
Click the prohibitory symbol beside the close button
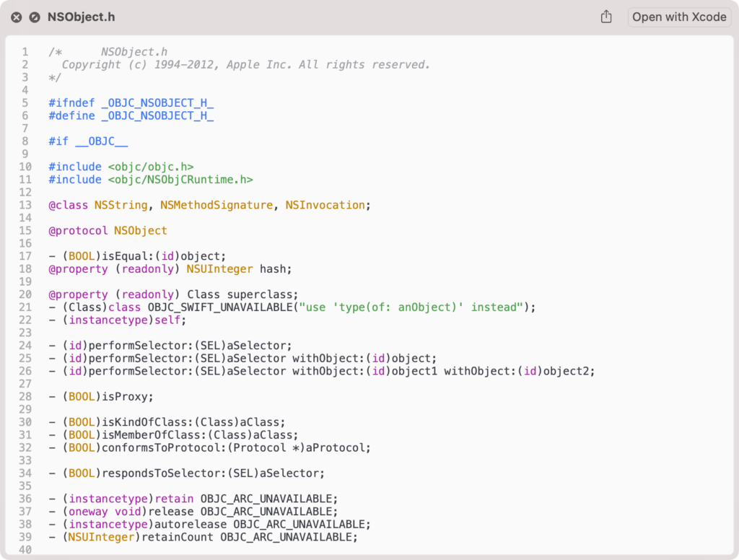(34, 17)
